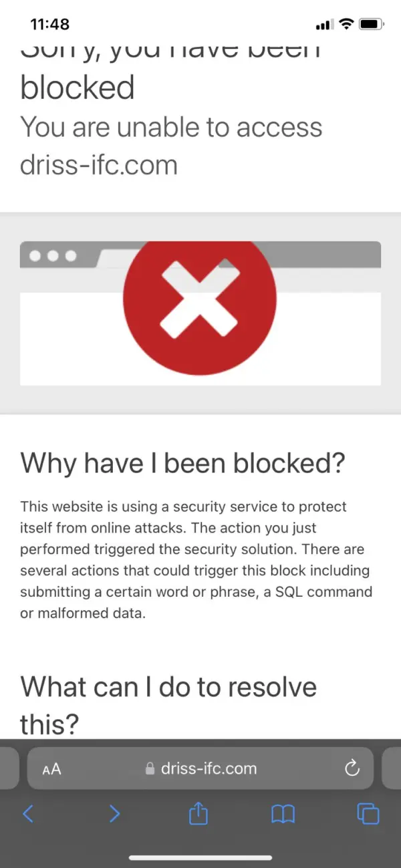Tap the three dots in browser illustration
This screenshot has height=868, width=401.
click(53, 256)
